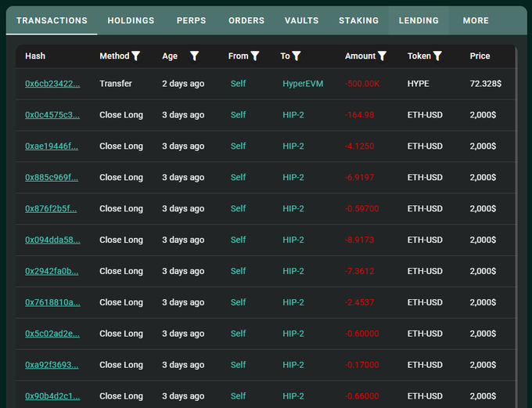Select the HYPE token cell

418,84
